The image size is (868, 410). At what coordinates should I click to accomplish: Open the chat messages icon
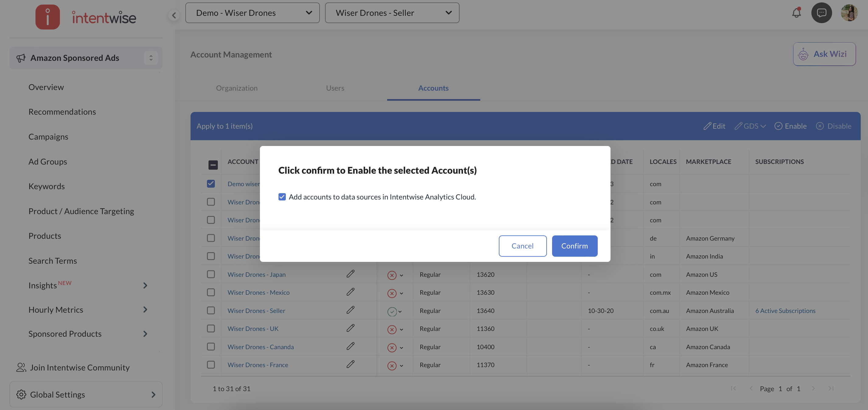[821, 13]
